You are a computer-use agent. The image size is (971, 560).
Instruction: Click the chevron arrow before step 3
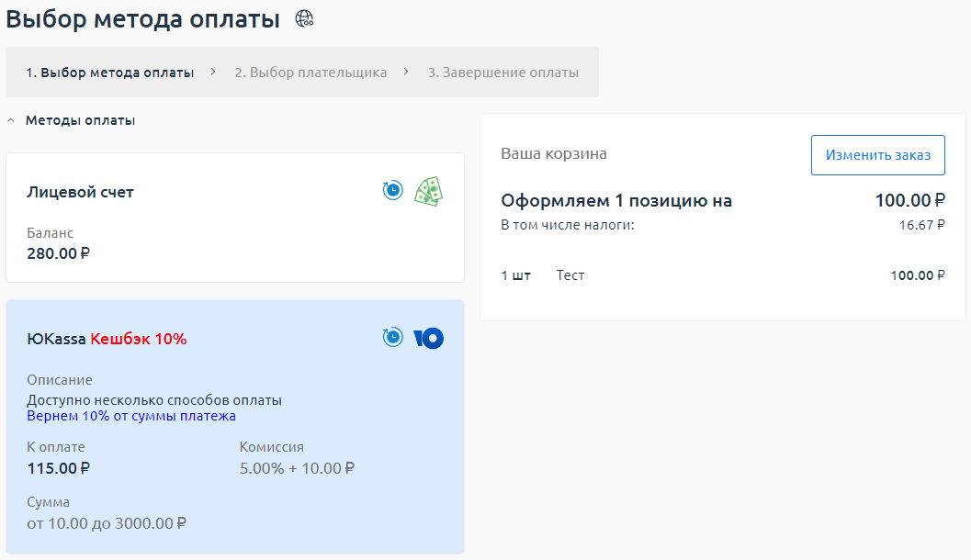coord(406,72)
